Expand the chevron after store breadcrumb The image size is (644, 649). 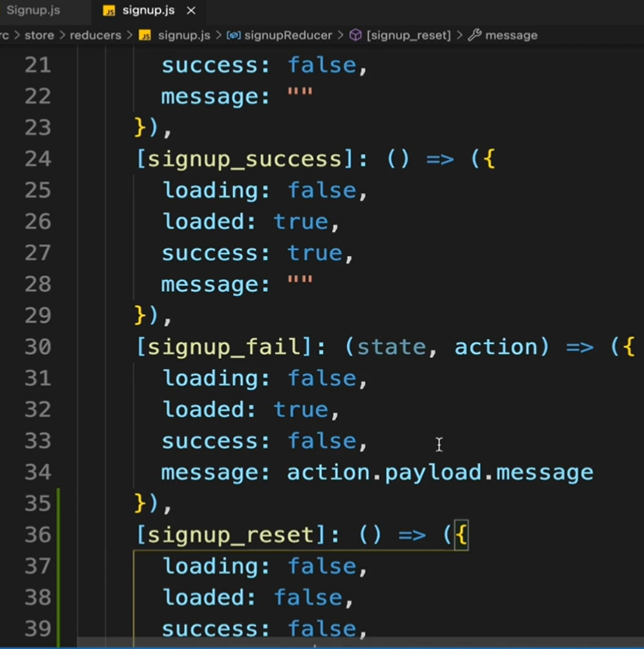click(x=62, y=35)
